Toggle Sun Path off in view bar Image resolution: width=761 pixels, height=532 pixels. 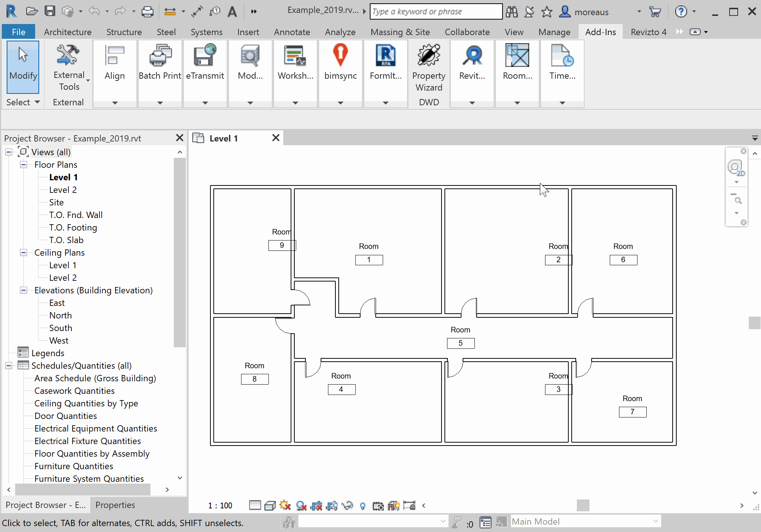pos(285,505)
